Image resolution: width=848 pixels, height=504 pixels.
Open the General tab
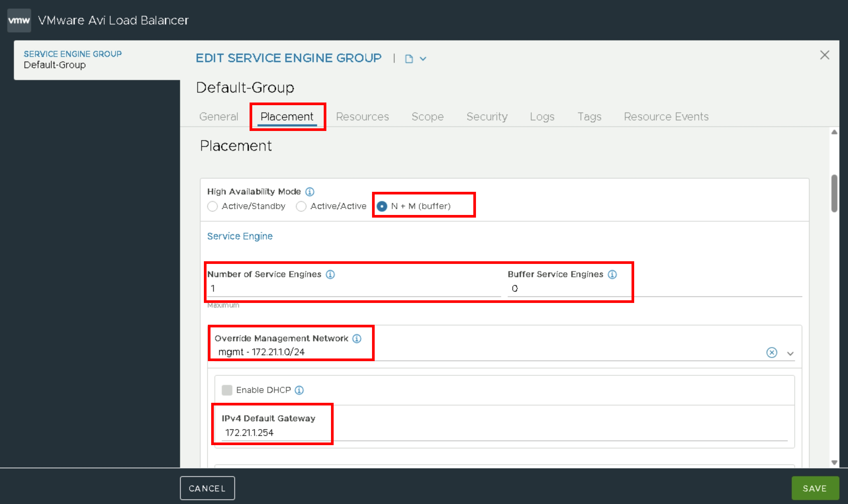click(218, 116)
